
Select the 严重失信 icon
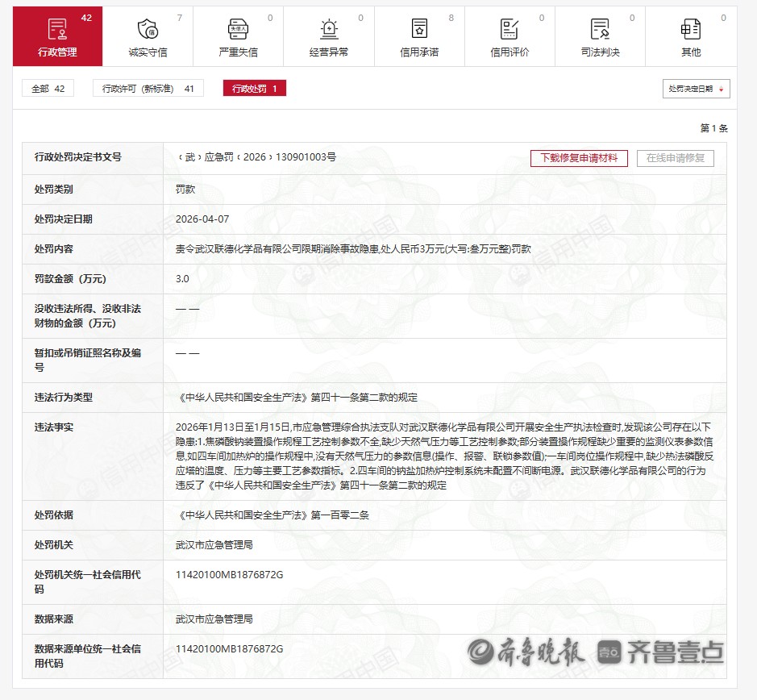click(x=238, y=30)
